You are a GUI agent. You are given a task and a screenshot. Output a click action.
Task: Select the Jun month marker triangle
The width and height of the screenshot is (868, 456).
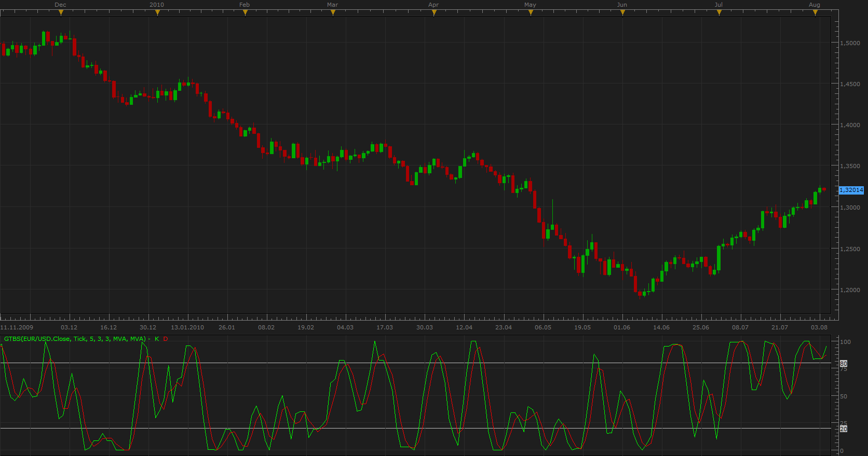622,13
